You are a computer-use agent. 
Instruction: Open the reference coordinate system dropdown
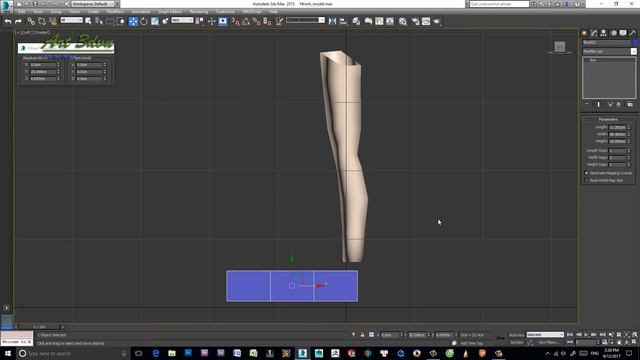pos(182,20)
